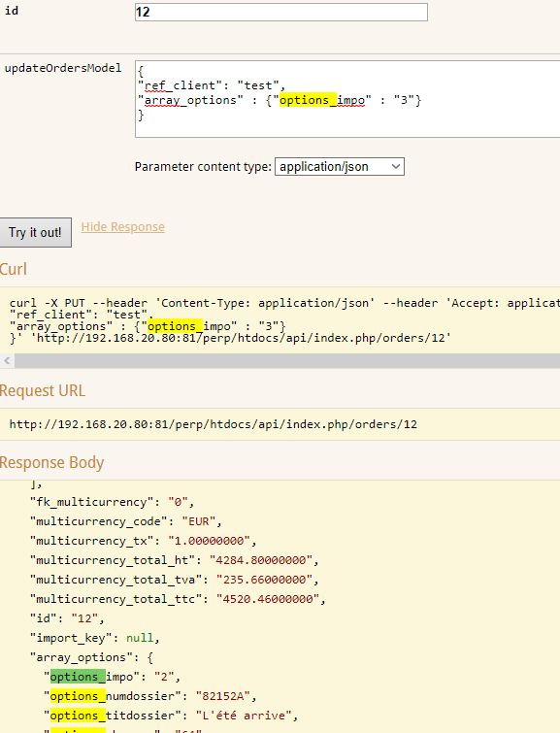Click the id input field containing 12
This screenshot has width=560, height=733.
pyautogui.click(x=280, y=13)
